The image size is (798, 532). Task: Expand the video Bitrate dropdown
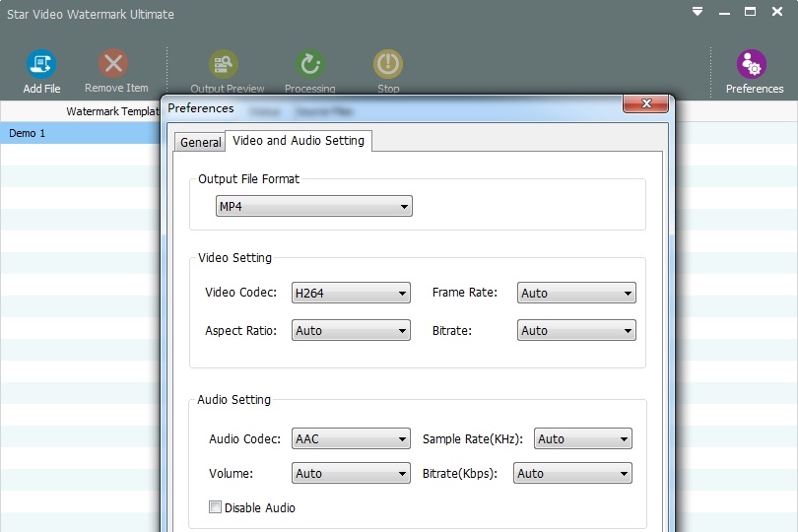coord(576,330)
